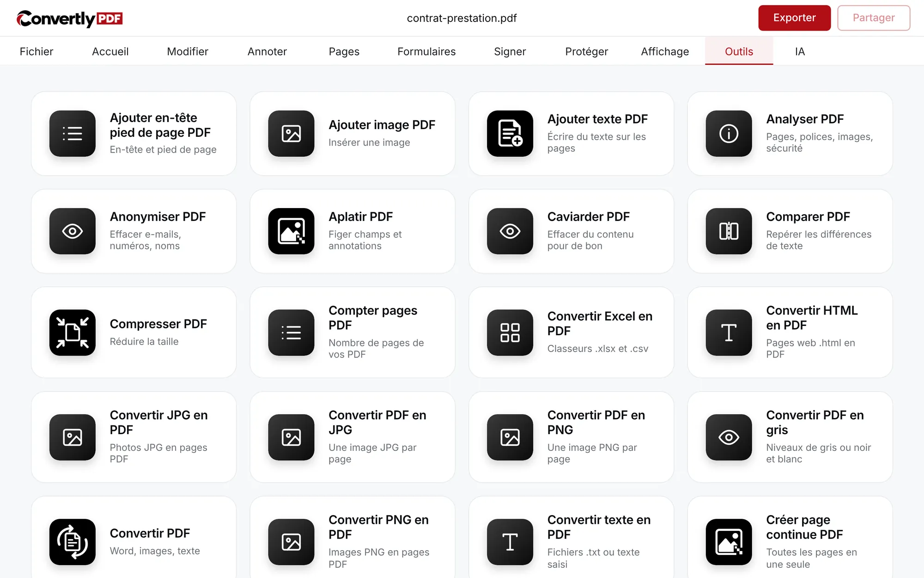Switch to the Signer tab

click(510, 51)
